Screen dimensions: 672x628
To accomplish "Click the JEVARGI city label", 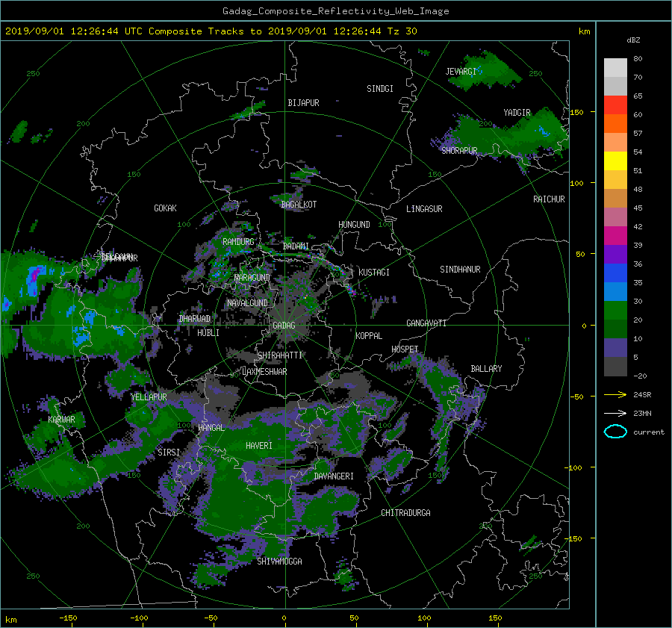I will coord(461,72).
